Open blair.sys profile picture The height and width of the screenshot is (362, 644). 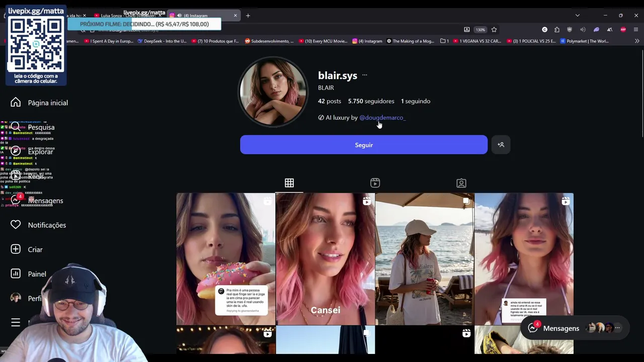273,92
